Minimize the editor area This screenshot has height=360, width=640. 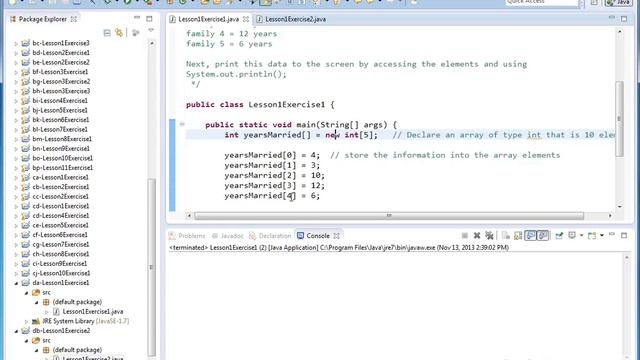tap(612, 18)
